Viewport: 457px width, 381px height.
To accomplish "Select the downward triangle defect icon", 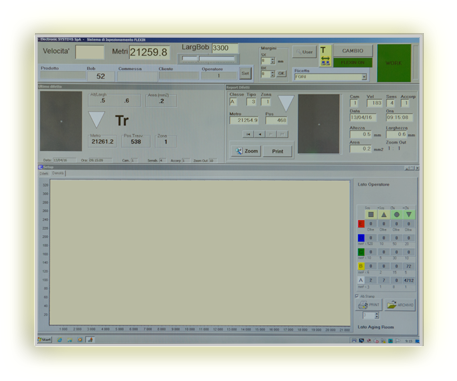I will point(409,215).
